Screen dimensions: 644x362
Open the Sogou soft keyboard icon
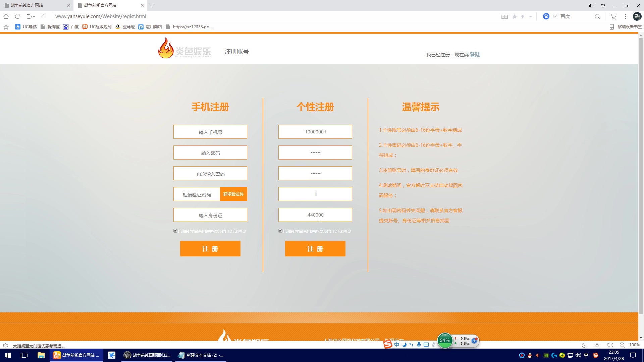(426, 345)
